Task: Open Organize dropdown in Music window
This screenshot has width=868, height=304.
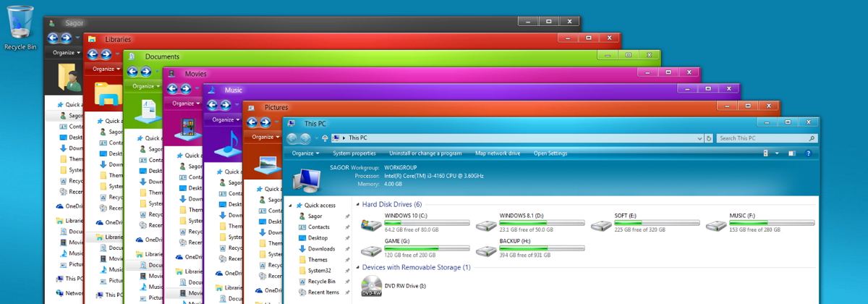Action: click(226, 119)
